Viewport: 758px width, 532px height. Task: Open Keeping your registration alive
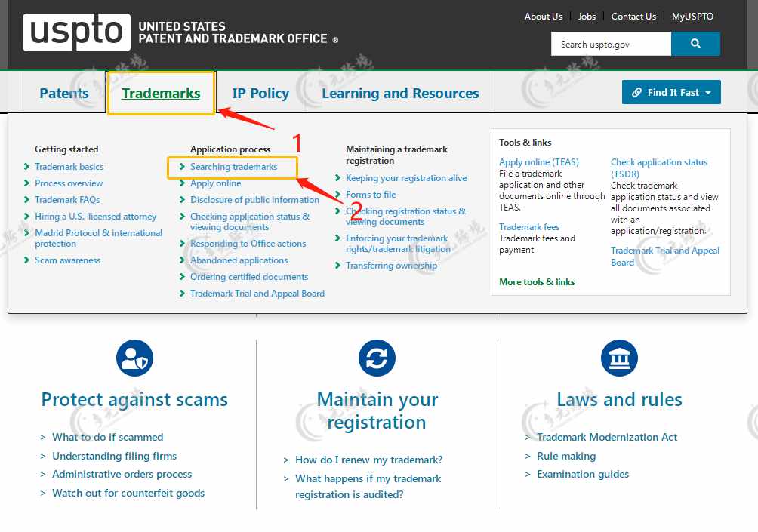coord(406,178)
